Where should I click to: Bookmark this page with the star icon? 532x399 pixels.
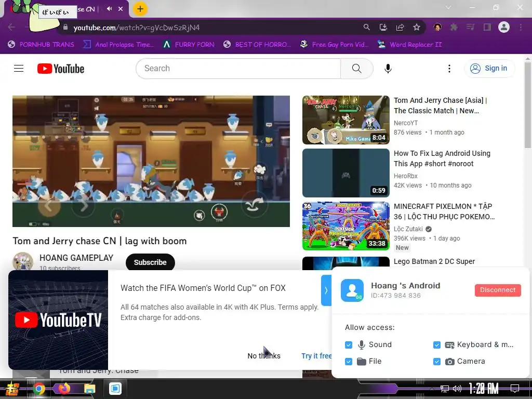[x=417, y=27]
